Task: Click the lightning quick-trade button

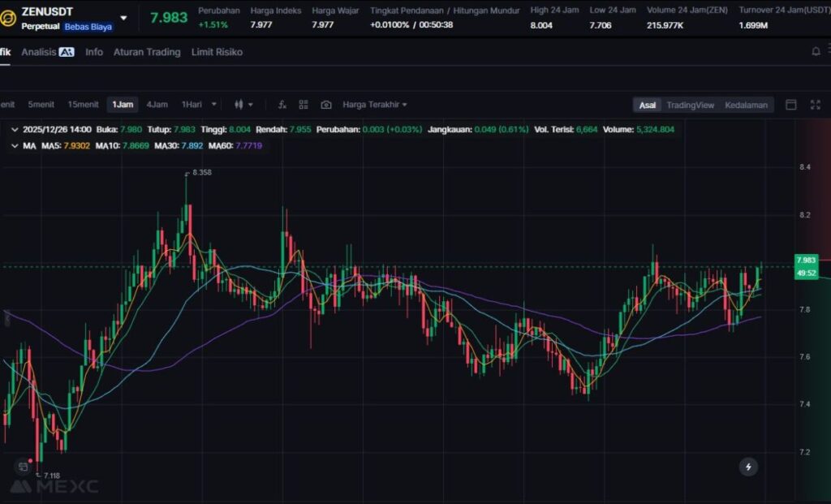Action: pos(748,467)
